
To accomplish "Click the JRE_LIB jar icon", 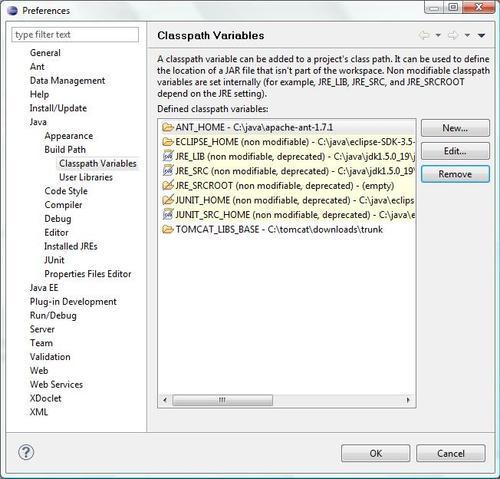I will point(168,156).
